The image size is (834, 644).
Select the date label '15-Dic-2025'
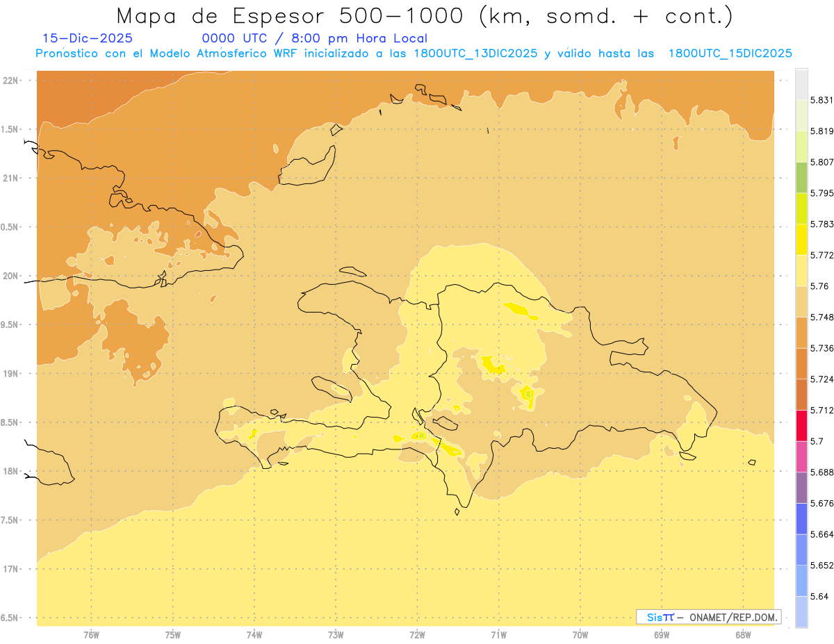(88, 39)
